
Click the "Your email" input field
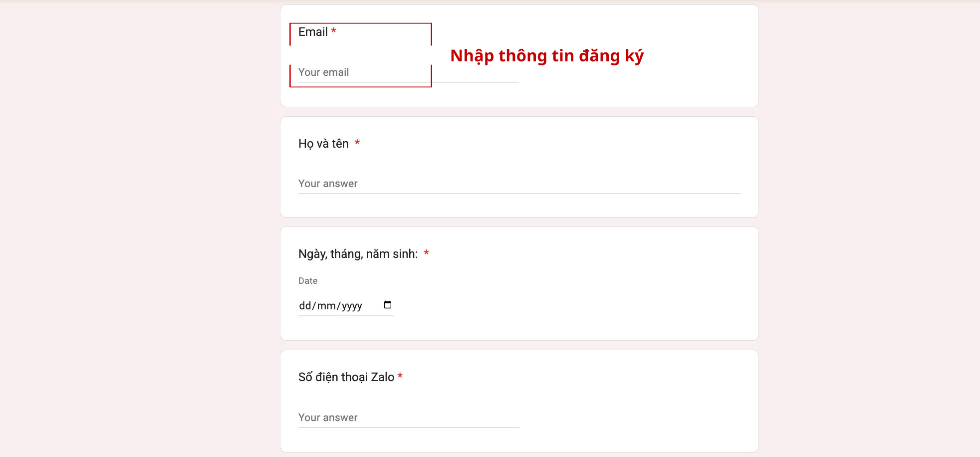click(x=408, y=73)
